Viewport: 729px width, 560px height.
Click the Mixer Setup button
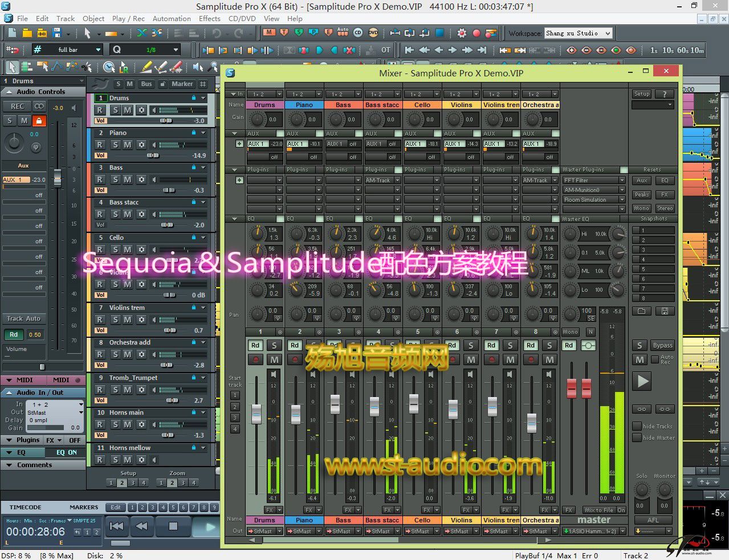point(641,94)
